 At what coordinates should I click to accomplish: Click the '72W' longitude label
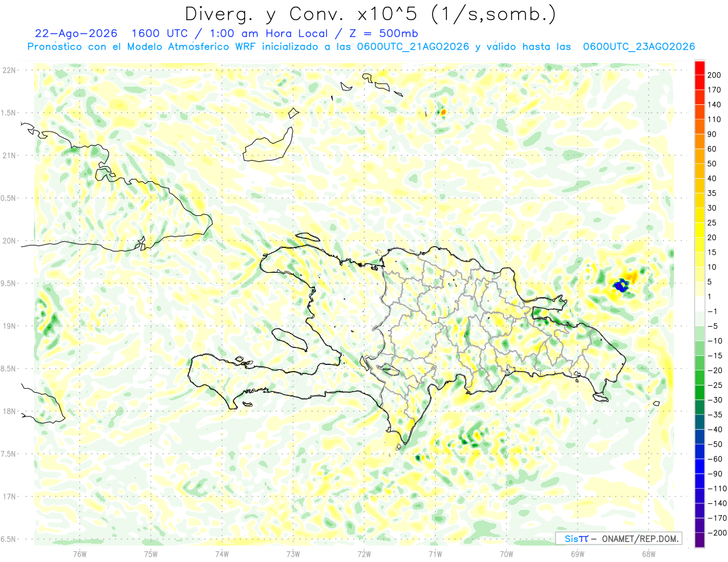coord(364,553)
